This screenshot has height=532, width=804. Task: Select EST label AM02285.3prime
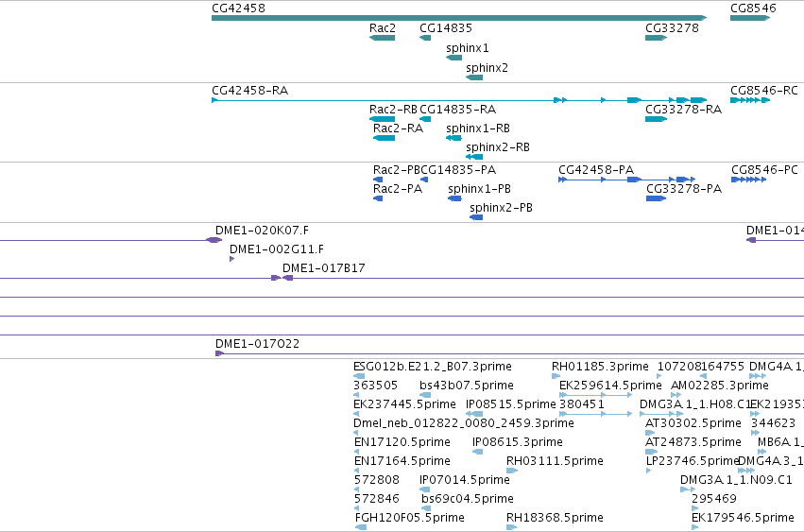click(720, 386)
